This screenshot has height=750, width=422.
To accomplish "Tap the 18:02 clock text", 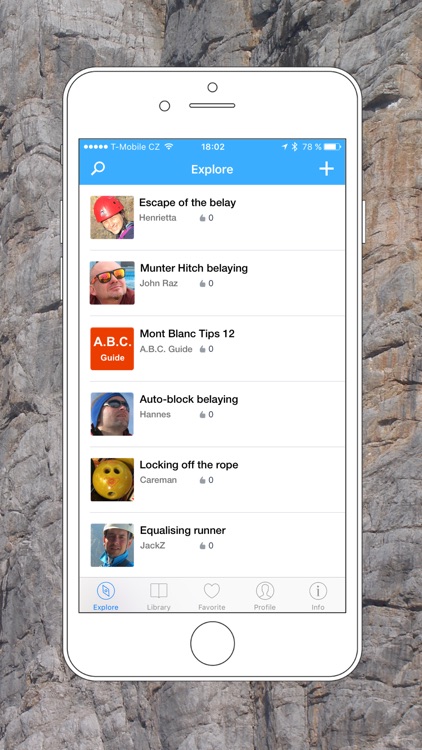I will pyautogui.click(x=212, y=147).
